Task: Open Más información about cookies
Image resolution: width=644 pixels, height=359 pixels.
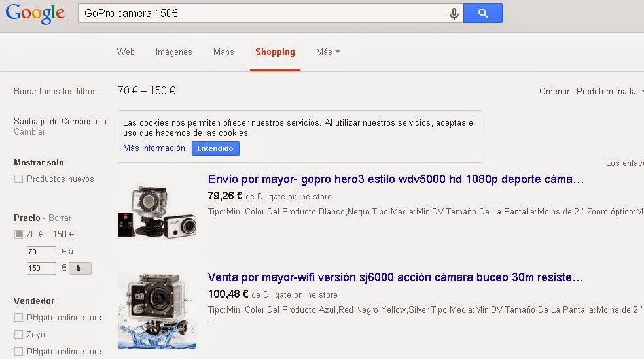Action: coord(154,148)
